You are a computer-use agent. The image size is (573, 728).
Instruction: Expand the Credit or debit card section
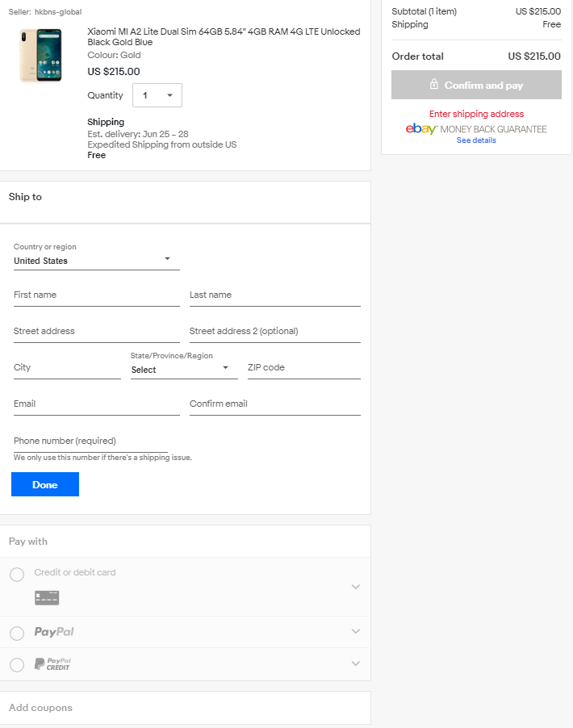point(355,587)
